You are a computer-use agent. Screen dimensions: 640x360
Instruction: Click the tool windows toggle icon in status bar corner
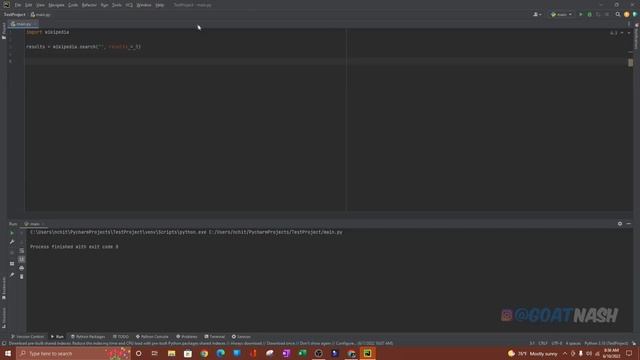[4, 343]
